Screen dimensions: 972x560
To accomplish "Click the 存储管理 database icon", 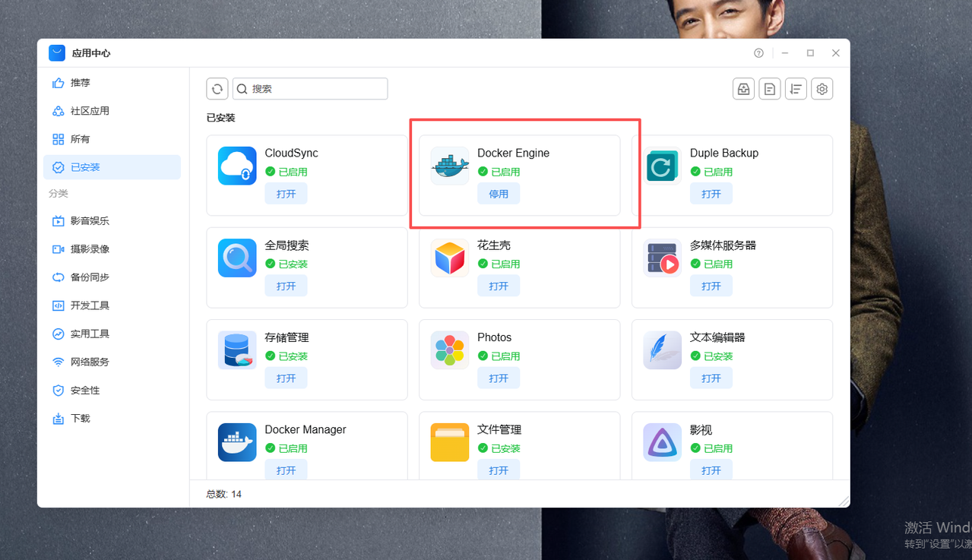I will (x=237, y=350).
